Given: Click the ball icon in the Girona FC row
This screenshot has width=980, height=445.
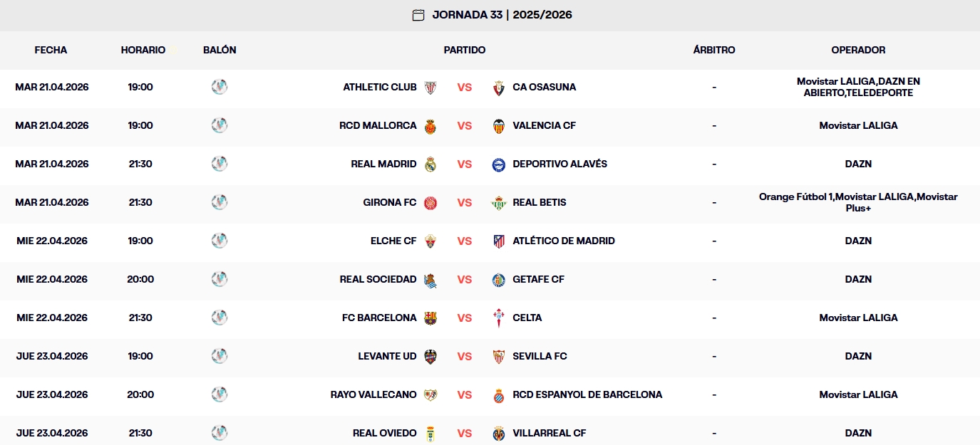Looking at the screenshot, I should click(220, 202).
